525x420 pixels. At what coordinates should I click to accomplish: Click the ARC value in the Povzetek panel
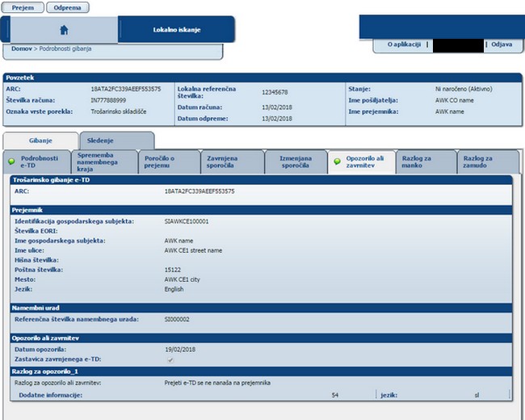[x=125, y=88]
